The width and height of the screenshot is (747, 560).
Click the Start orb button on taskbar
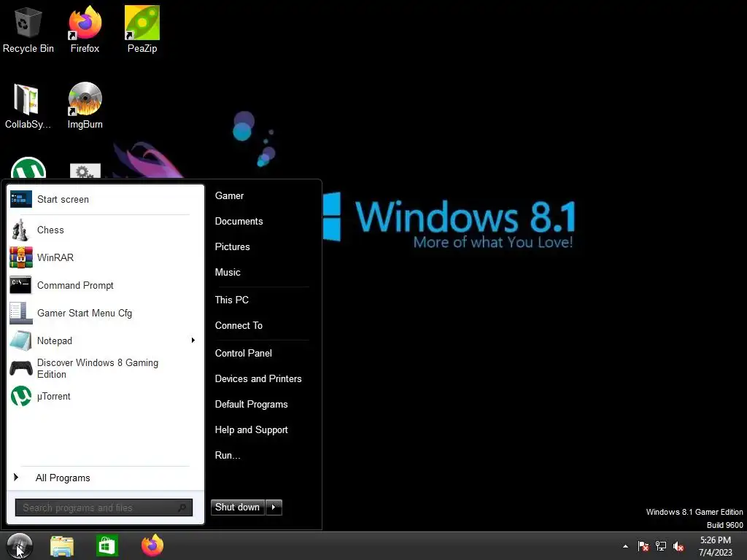pos(20,545)
